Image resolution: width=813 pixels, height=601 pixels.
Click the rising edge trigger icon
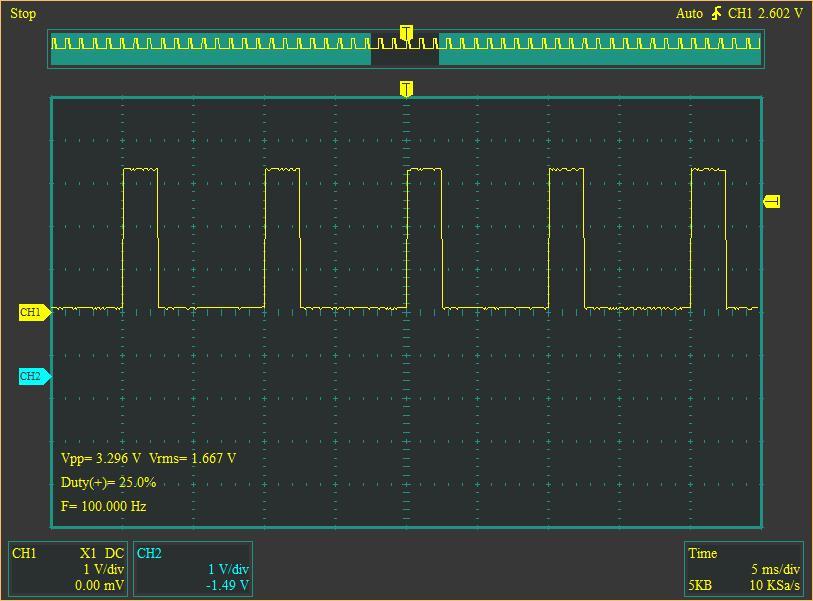click(x=716, y=13)
